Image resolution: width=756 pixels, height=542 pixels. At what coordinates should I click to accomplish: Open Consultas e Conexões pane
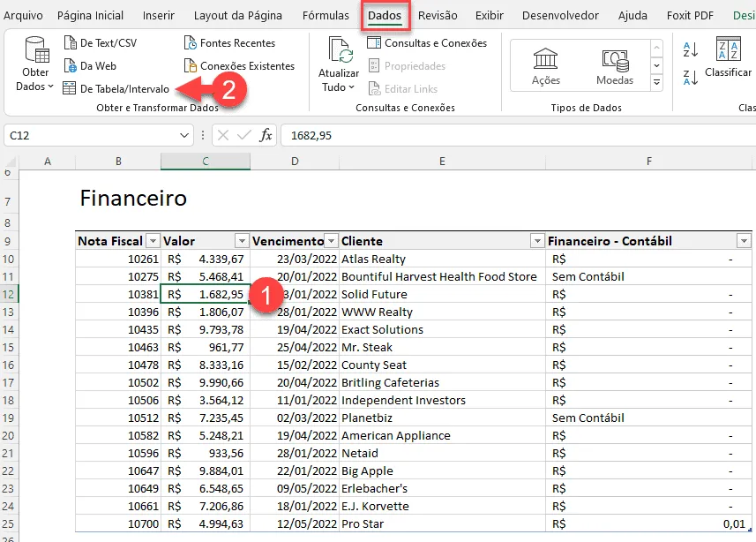pyautogui.click(x=427, y=43)
